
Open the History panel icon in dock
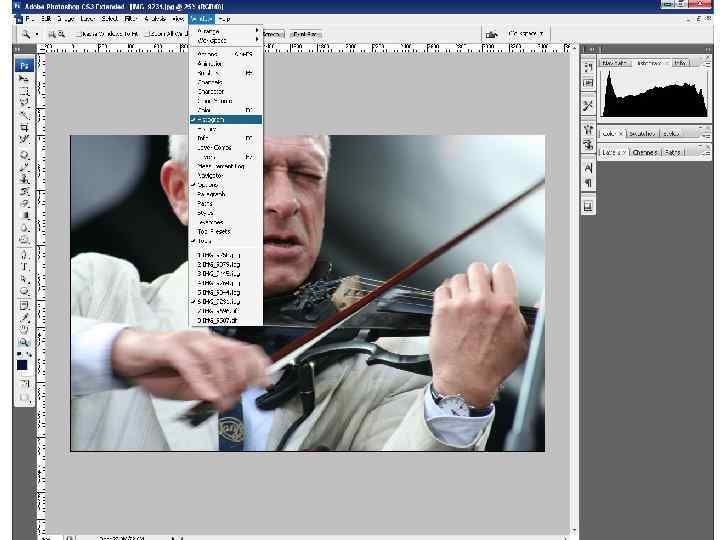tap(588, 68)
